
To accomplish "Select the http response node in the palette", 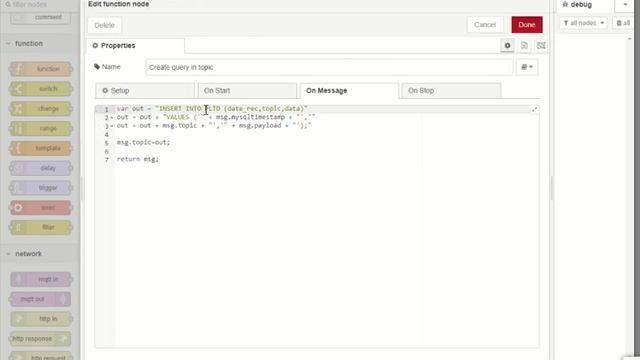I will [x=40, y=339].
